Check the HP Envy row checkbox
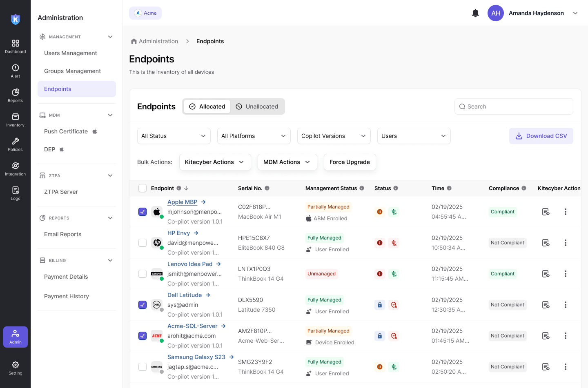 (x=143, y=243)
